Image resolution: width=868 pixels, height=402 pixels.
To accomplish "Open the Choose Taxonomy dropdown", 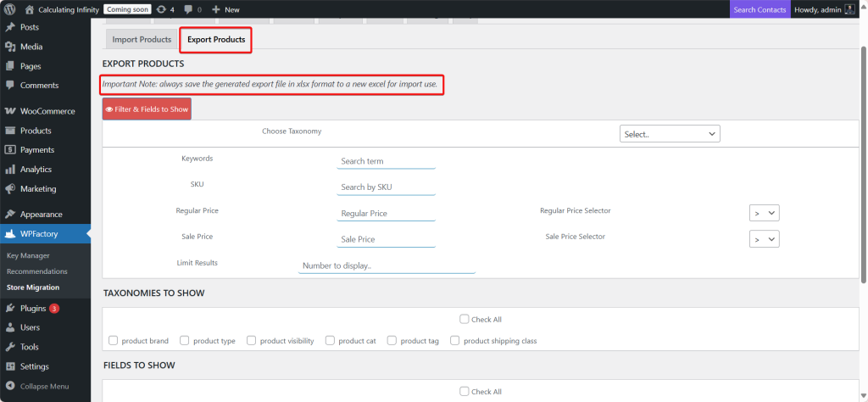I will pos(670,134).
